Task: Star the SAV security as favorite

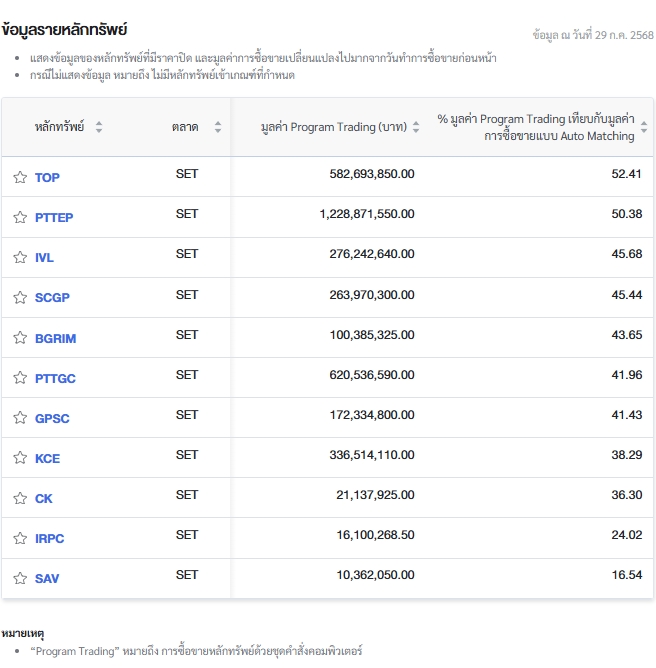Action: coord(20,578)
